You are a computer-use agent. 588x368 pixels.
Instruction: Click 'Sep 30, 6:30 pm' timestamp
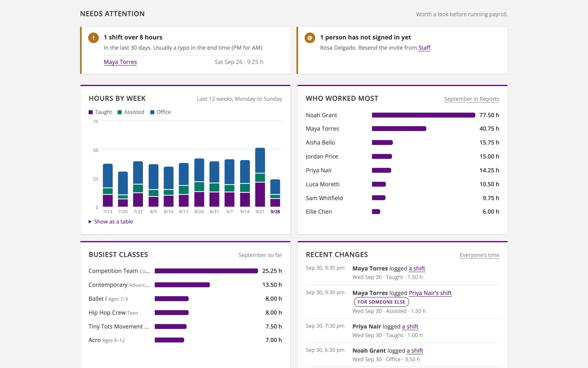(x=325, y=350)
